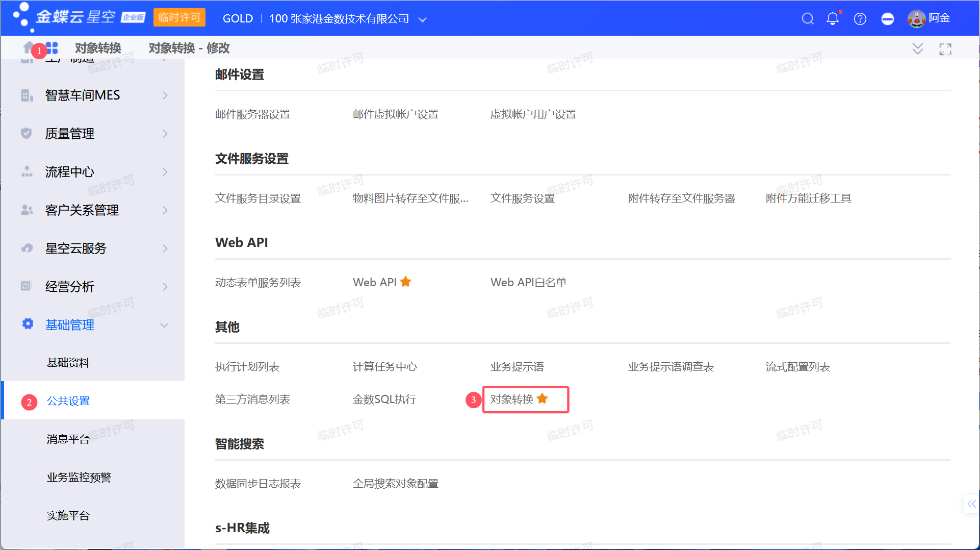Toggle the favorite star next to Web API
The height and width of the screenshot is (550, 980).
(x=405, y=281)
